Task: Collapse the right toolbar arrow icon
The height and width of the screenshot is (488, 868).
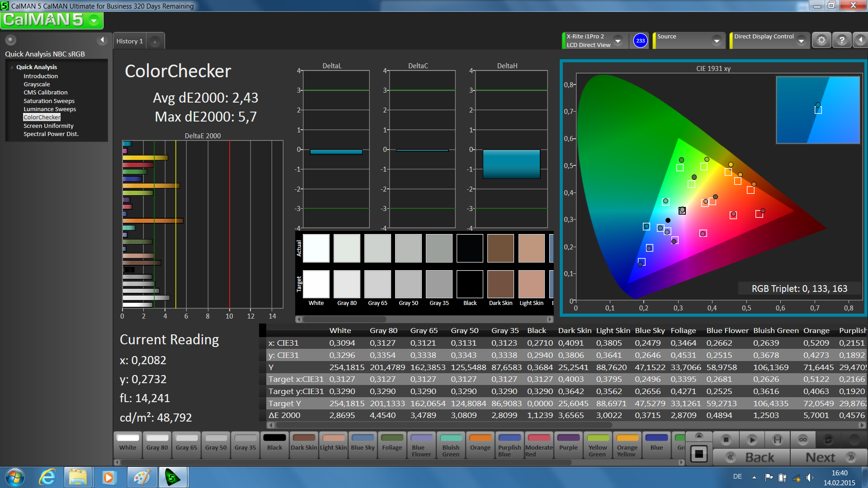Action: coord(860,40)
